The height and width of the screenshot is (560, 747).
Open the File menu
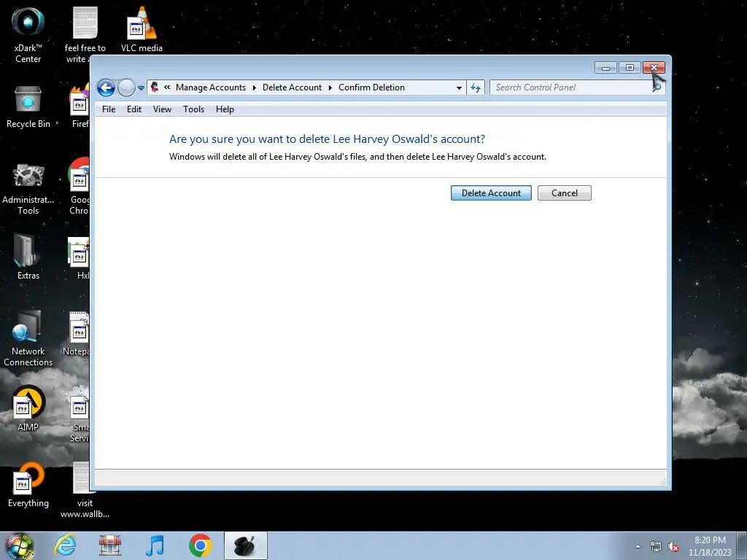point(109,109)
